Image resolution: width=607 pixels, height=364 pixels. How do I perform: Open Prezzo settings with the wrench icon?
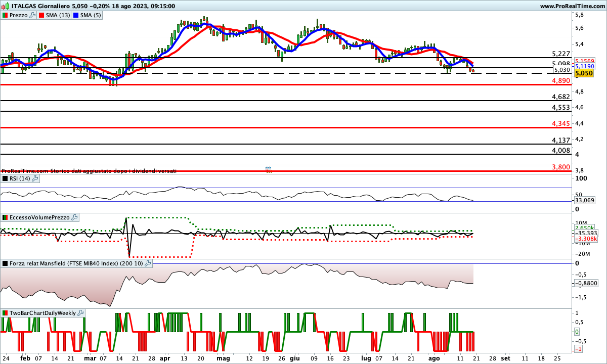tap(33, 15)
